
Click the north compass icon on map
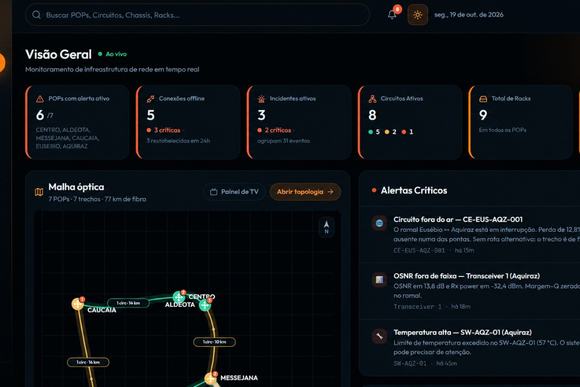326,227
